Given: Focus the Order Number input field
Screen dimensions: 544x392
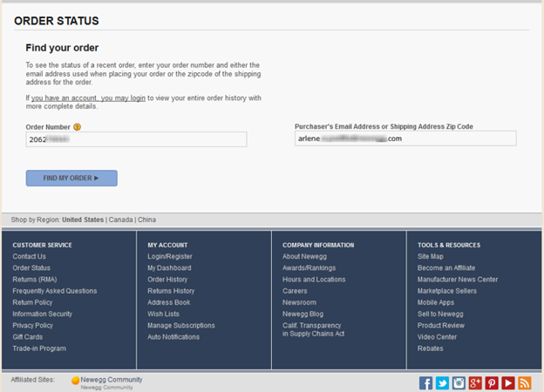Looking at the screenshot, I should [136, 139].
